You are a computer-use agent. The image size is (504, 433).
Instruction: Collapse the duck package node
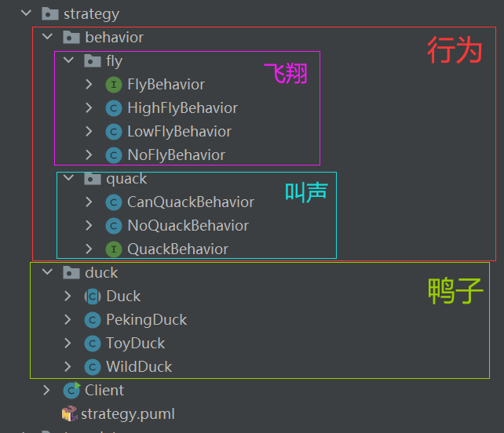47,273
